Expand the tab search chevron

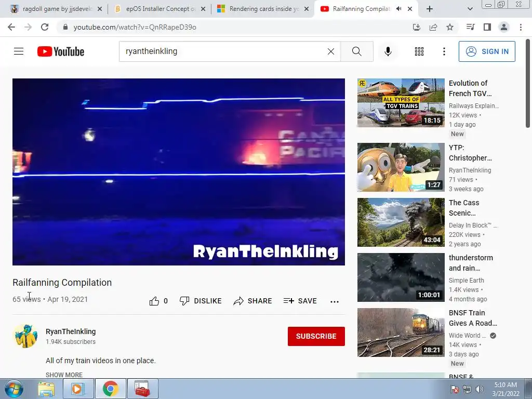pyautogui.click(x=470, y=9)
